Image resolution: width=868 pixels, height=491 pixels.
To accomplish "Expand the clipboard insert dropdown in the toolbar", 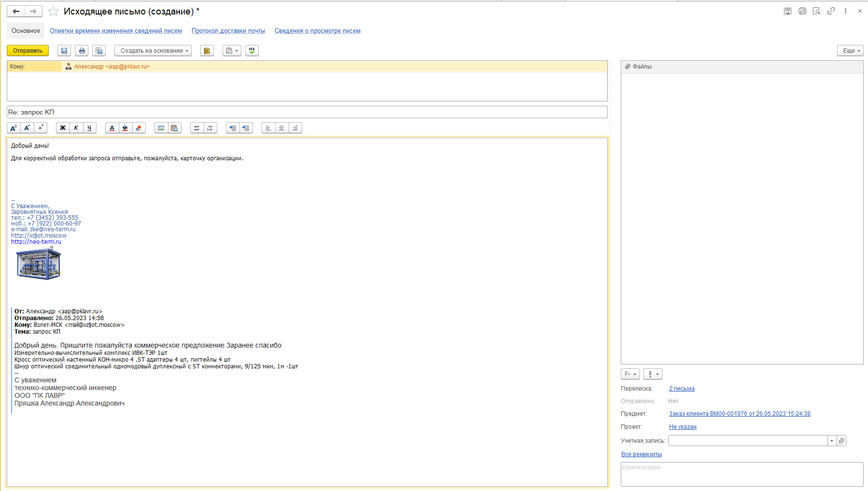I will point(232,51).
